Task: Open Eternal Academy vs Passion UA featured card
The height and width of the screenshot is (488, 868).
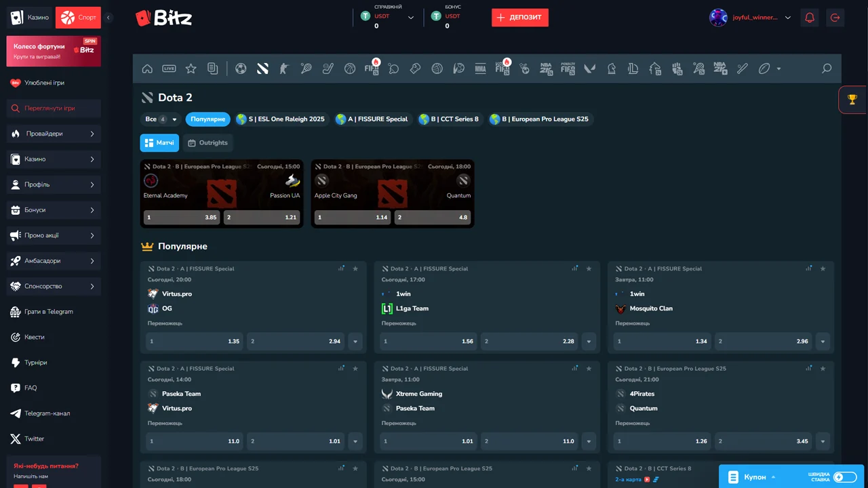Action: click(x=222, y=194)
